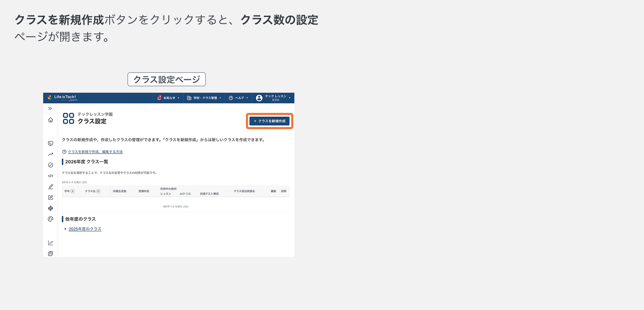Image resolution: width=644 pixels, height=310 pixels.
Task: Click the AIドリル column header
Action: click(x=185, y=194)
